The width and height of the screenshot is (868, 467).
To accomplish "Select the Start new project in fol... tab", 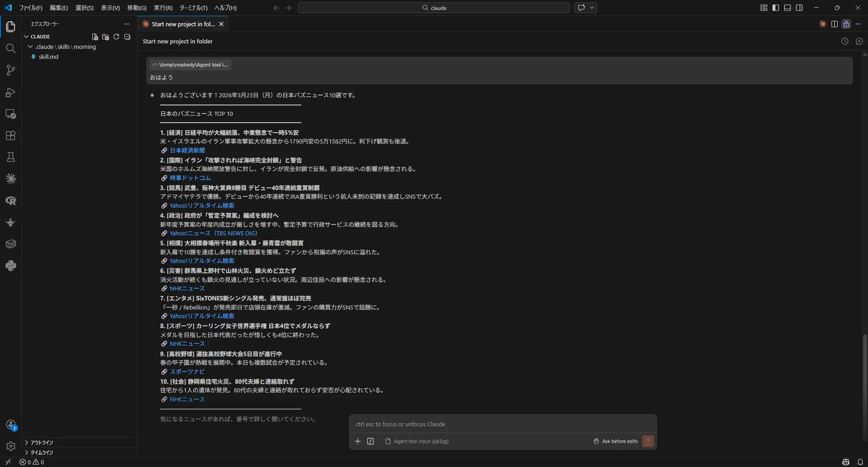I will point(183,24).
